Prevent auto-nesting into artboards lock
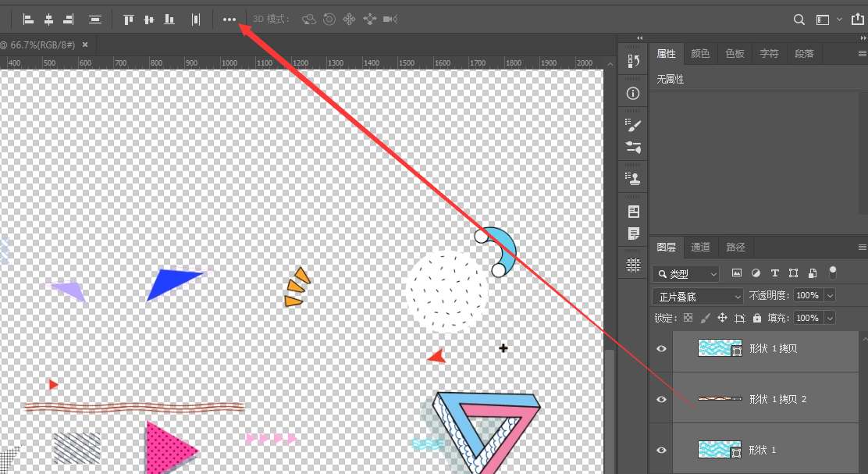 tap(739, 319)
